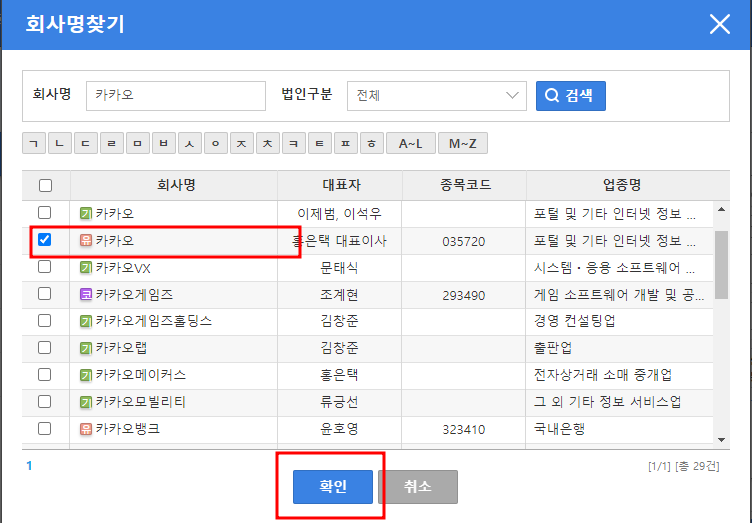Check the 카카오게임즈 row checkbox
The image size is (752, 523).
[x=45, y=293]
